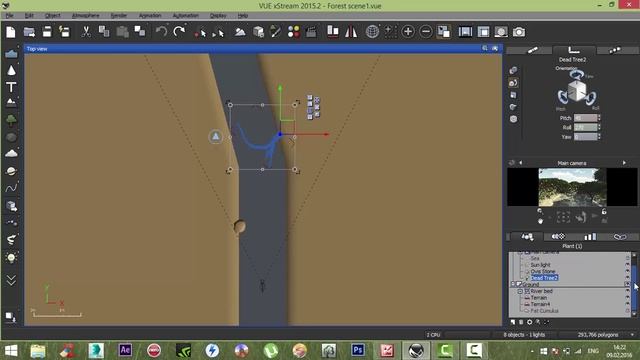The height and width of the screenshot is (360, 640).
Task: Open the Library tab in world browser
Action: [590, 236]
